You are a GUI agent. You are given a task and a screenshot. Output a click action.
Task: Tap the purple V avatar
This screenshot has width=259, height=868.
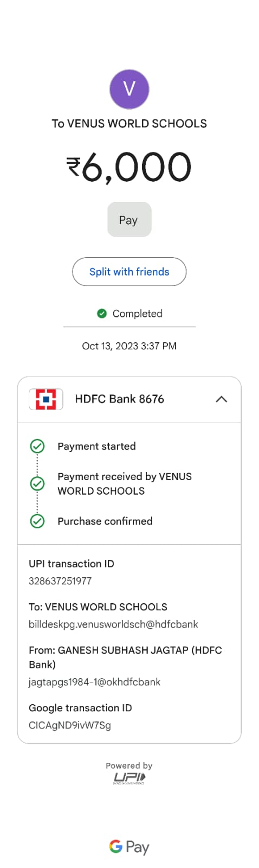tap(129, 90)
